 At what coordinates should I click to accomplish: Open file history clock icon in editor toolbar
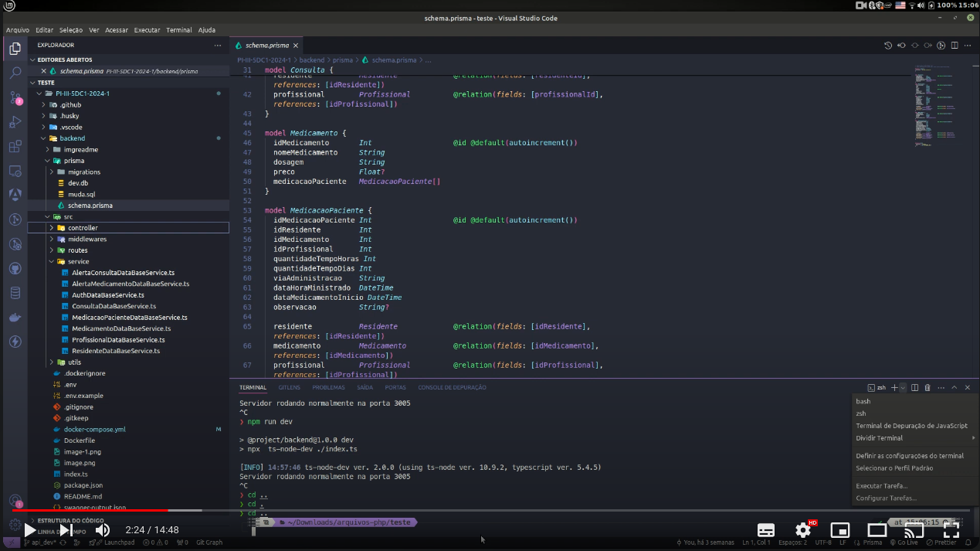click(x=888, y=46)
